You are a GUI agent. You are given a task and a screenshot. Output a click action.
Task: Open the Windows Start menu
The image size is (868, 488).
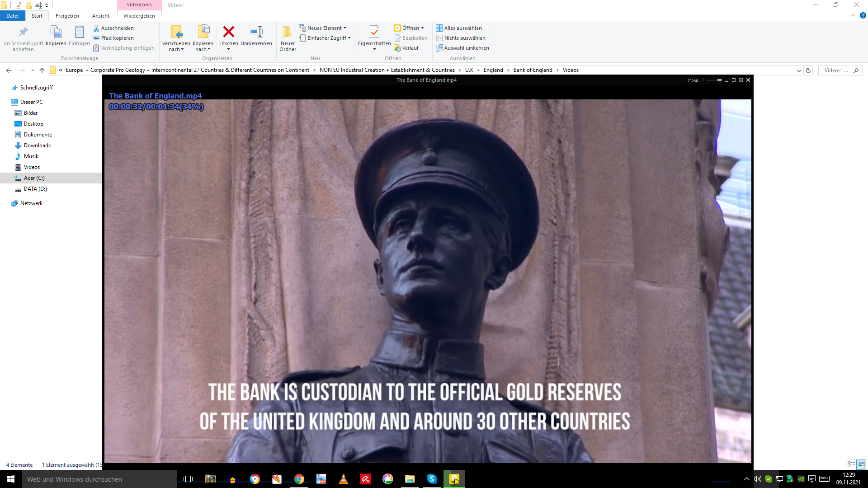(11, 479)
